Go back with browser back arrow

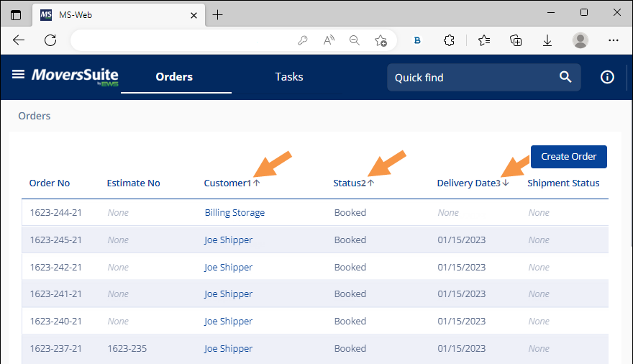point(19,40)
